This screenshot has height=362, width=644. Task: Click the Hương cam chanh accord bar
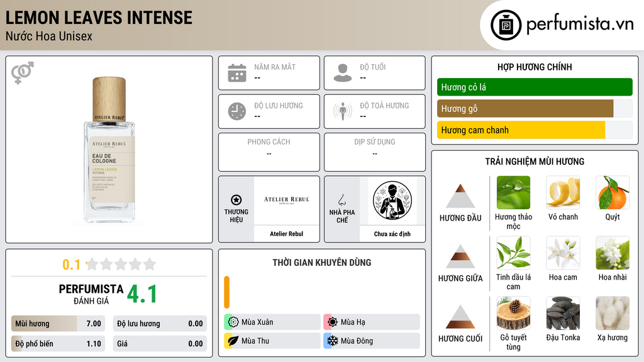click(535, 130)
